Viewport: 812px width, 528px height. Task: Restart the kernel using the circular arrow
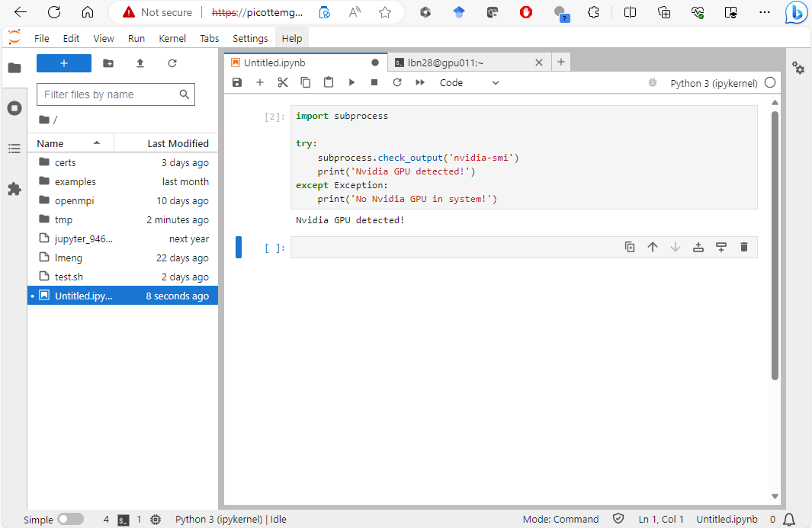pos(397,82)
